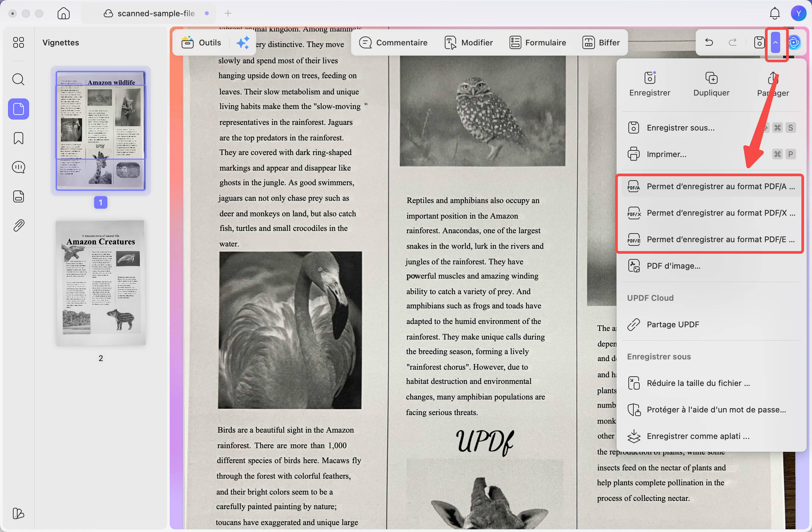The image size is (812, 532).
Task: Switch to Modifier edit mode
Action: point(469,43)
